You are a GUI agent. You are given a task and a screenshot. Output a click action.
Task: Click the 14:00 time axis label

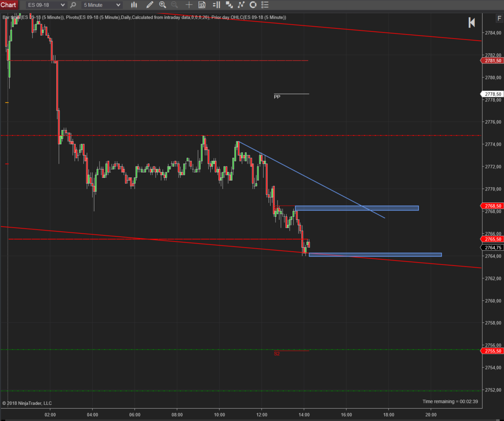(x=304, y=415)
